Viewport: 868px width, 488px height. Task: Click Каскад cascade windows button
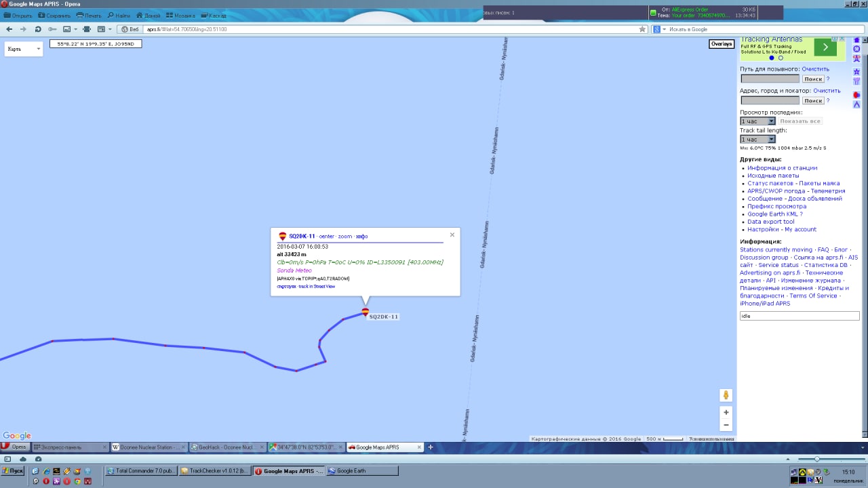(214, 16)
